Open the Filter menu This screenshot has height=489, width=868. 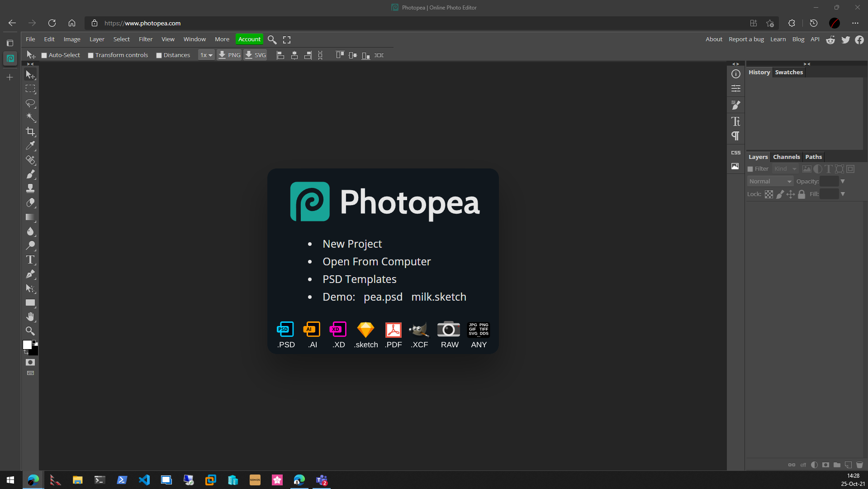(x=145, y=39)
